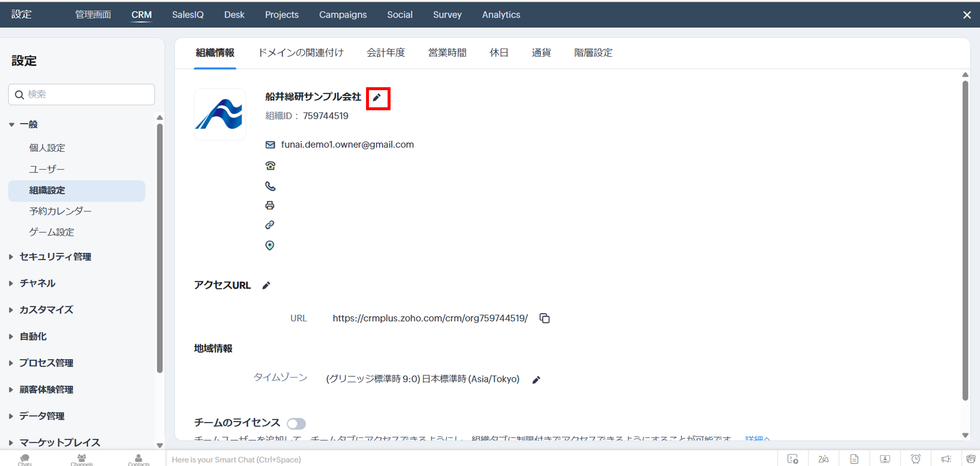The width and height of the screenshot is (980, 466).
Task: Click the megaphone icon in the bottom bar
Action: (x=946, y=459)
